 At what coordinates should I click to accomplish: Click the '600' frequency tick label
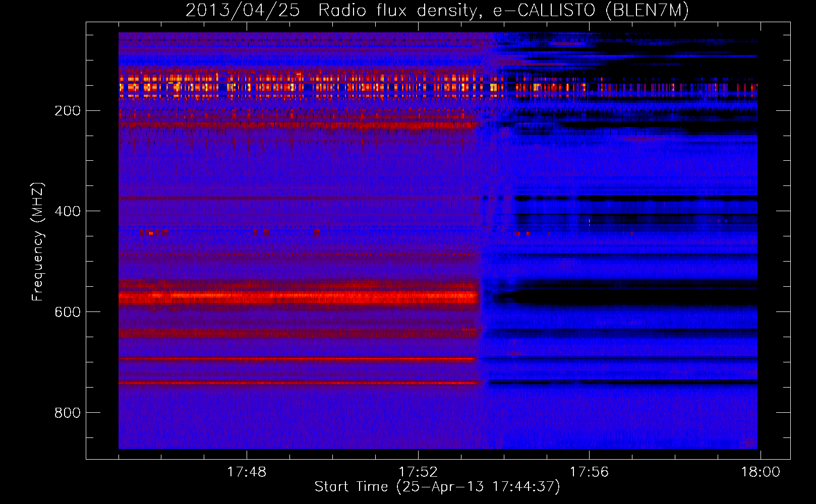[x=68, y=312]
